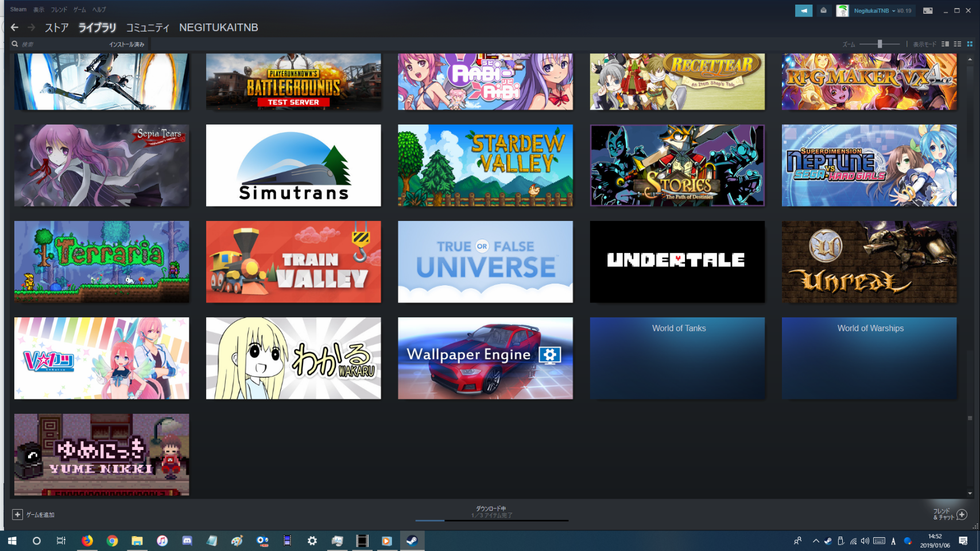This screenshot has width=980, height=551.
Task: Open the インストール済み filter dropdown
Action: point(127,44)
